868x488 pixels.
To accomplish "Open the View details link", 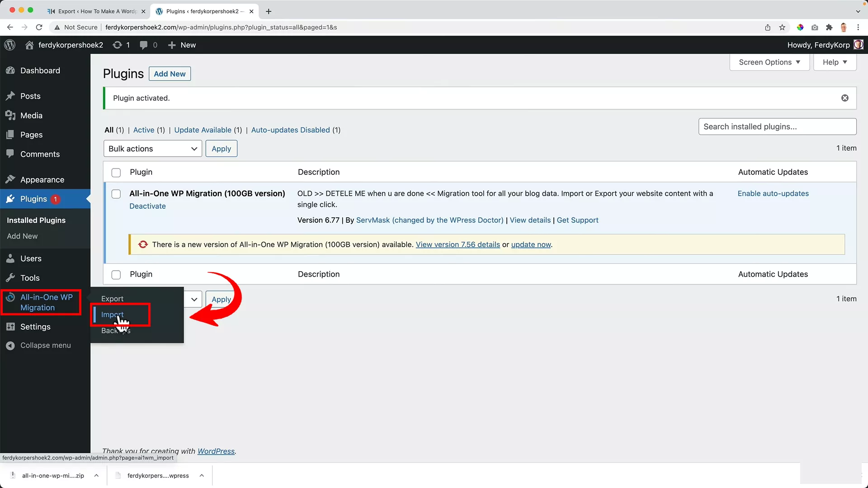I will [x=530, y=220].
